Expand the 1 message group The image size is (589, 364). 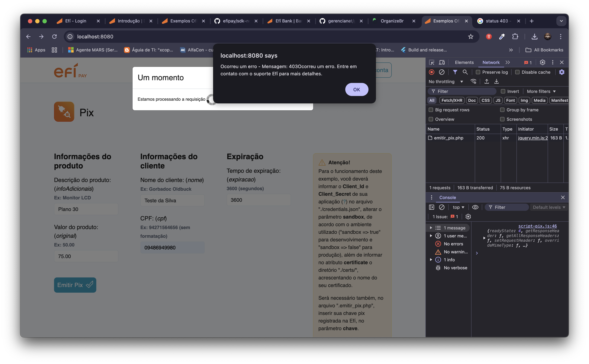click(x=431, y=228)
